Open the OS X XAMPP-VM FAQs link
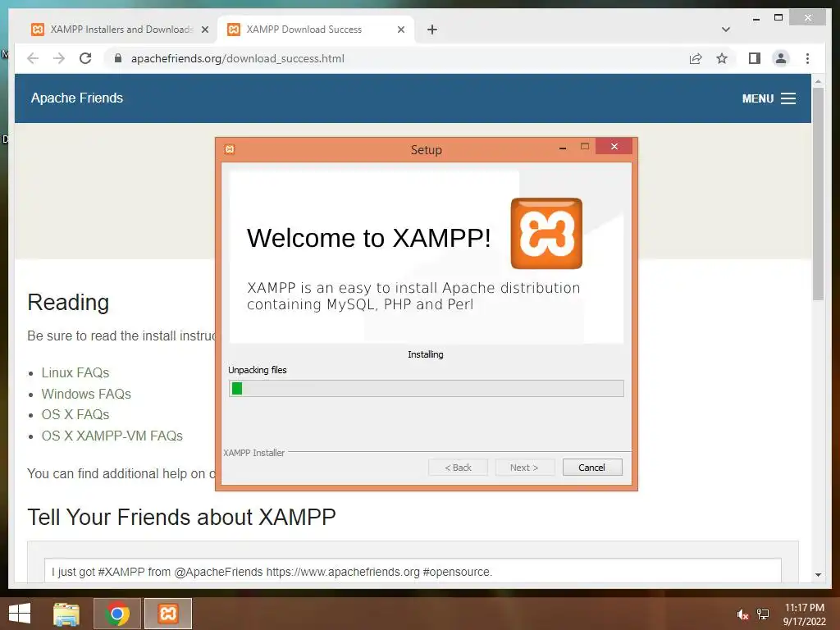Image resolution: width=840 pixels, height=630 pixels. [112, 436]
